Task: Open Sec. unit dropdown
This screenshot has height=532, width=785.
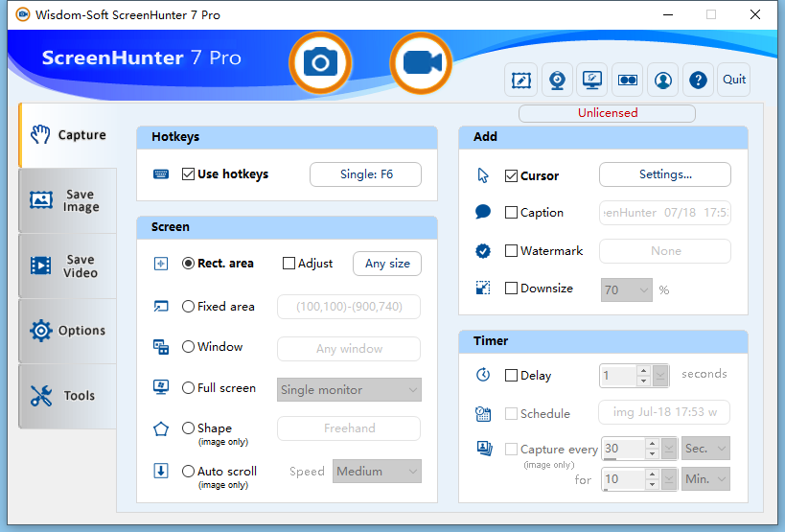Action: [705, 449]
